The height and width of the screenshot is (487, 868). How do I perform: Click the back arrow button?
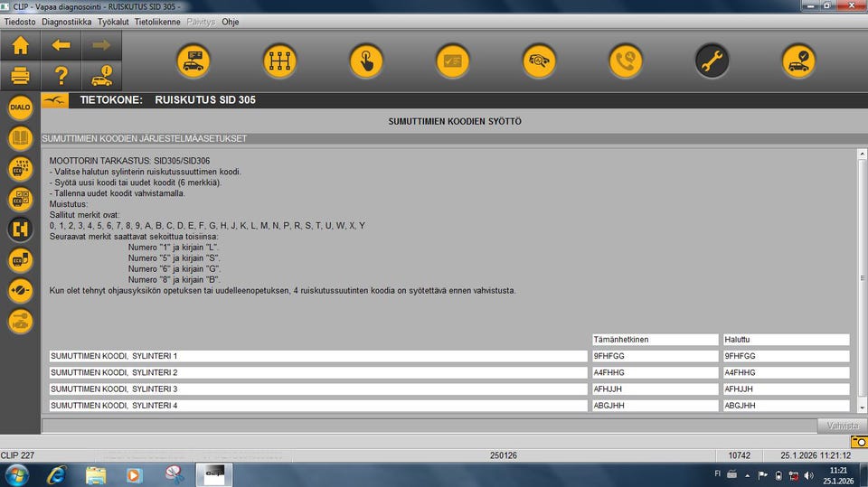pos(61,45)
